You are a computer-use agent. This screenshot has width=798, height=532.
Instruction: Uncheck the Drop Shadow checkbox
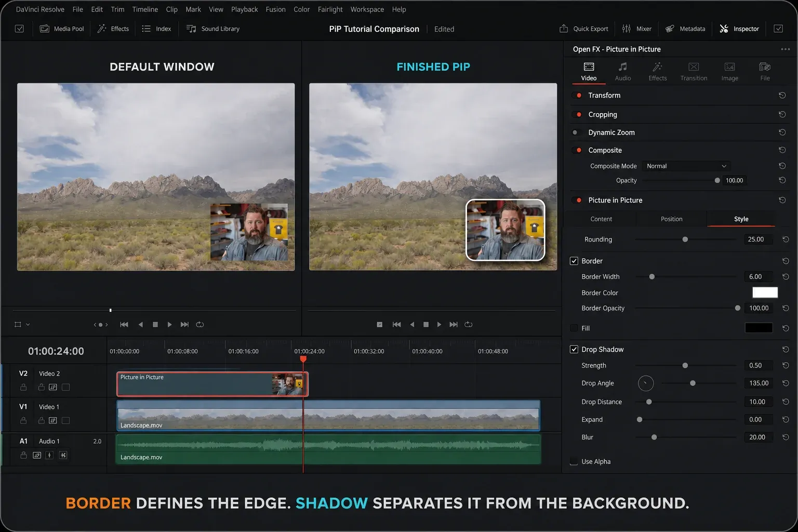click(574, 349)
